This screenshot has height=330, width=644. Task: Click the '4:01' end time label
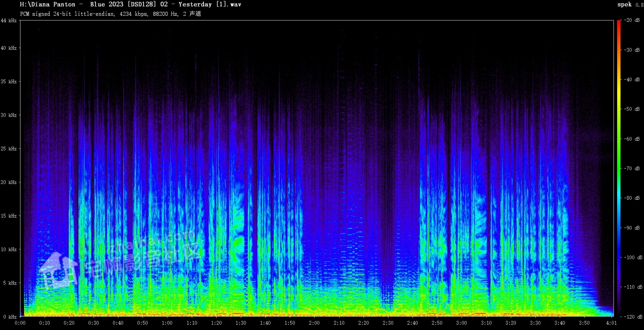pyautogui.click(x=611, y=323)
